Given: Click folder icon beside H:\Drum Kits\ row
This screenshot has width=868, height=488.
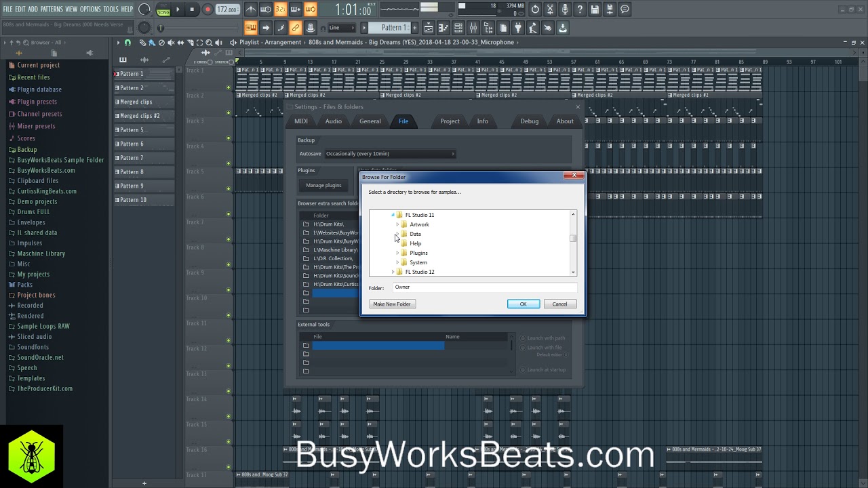Looking at the screenshot, I should 306,224.
